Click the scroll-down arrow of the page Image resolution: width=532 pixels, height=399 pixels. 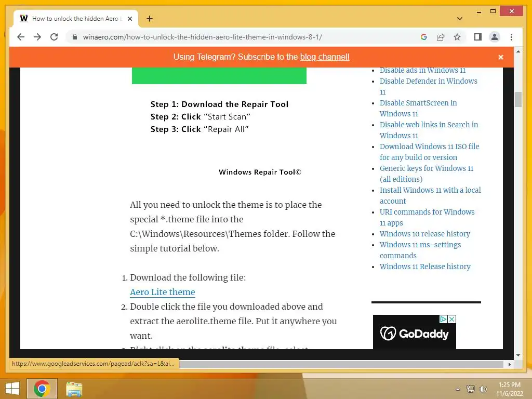pyautogui.click(x=518, y=355)
